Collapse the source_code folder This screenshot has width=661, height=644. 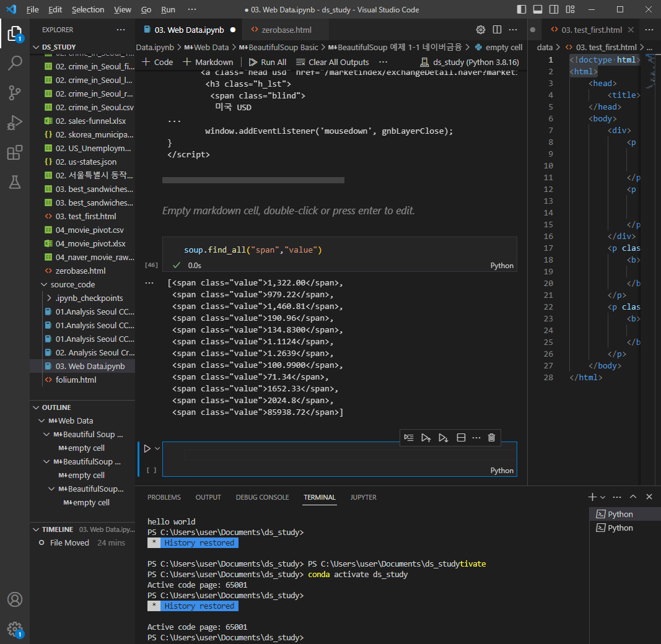tap(44, 284)
